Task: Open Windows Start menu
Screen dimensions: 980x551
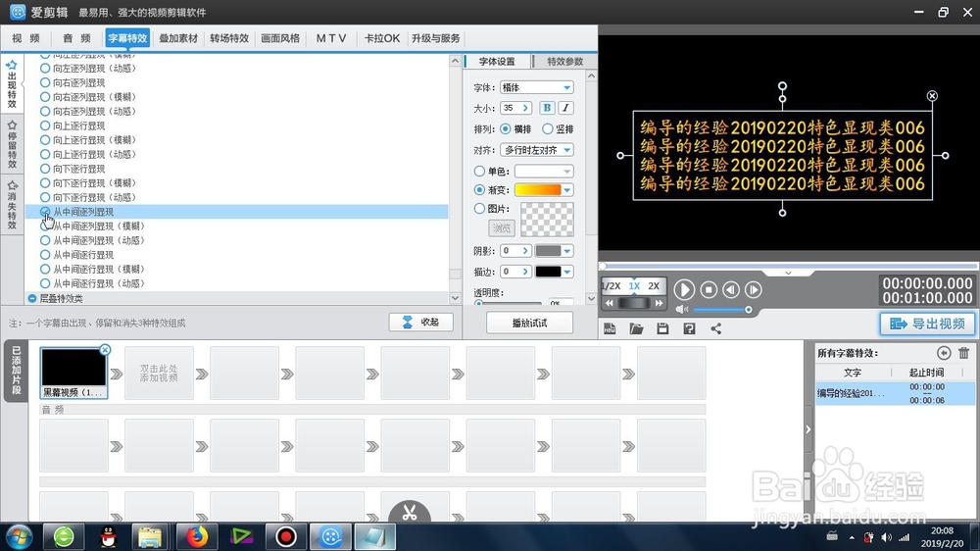Action: (x=19, y=536)
